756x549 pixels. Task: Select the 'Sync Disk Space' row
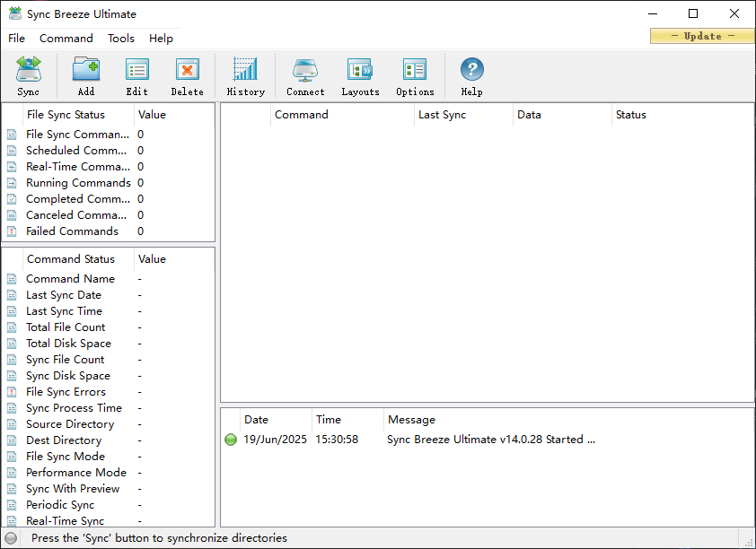[x=109, y=376]
